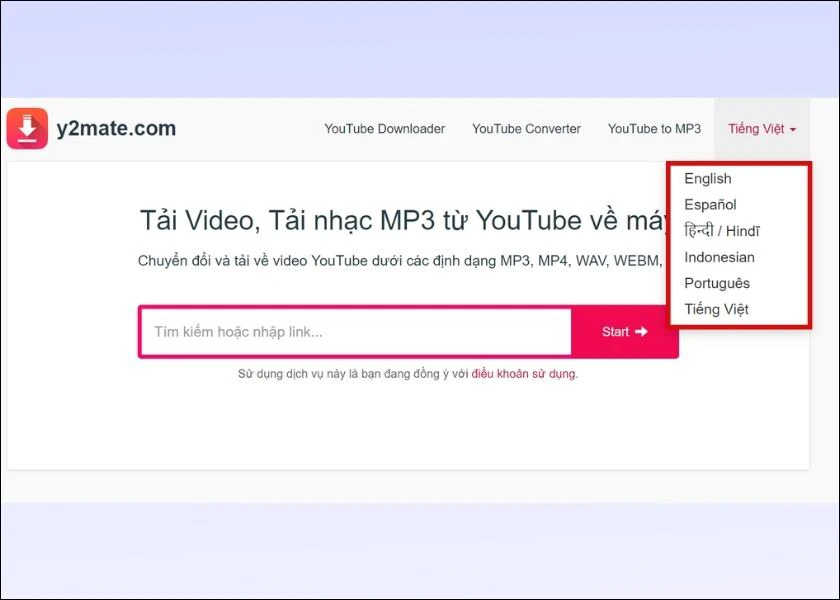Viewport: 840px width, 600px height.
Task: Pick Indonesian from the language menu
Action: click(719, 257)
